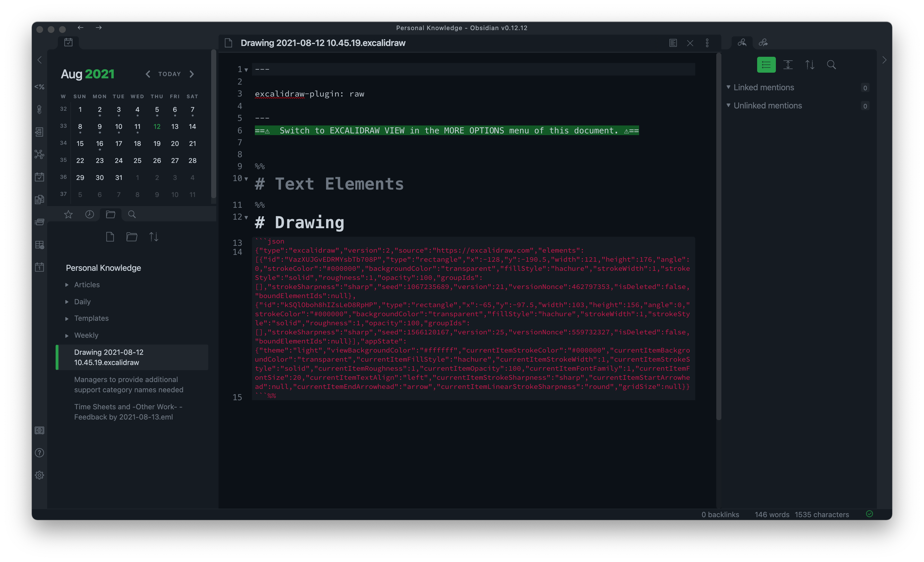Open the search icon below the calendar
924x562 pixels.
pyautogui.click(x=132, y=214)
